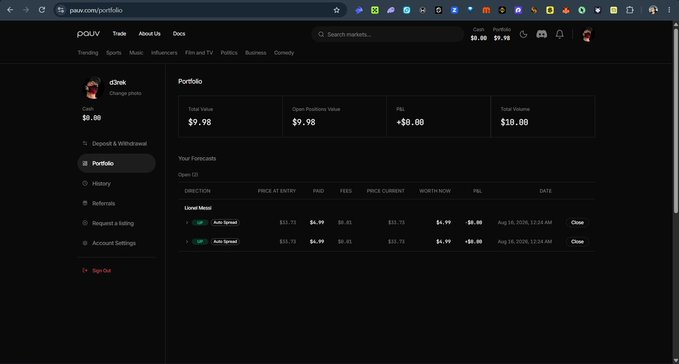Expand the Messi forecast row with +$0.00 P&L
679x364 pixels.
pyautogui.click(x=187, y=242)
